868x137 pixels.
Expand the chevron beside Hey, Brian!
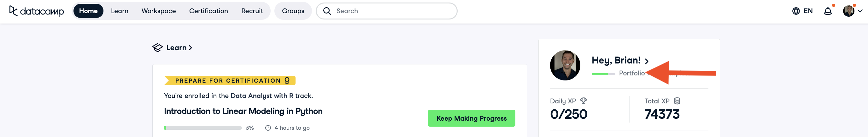click(x=647, y=61)
